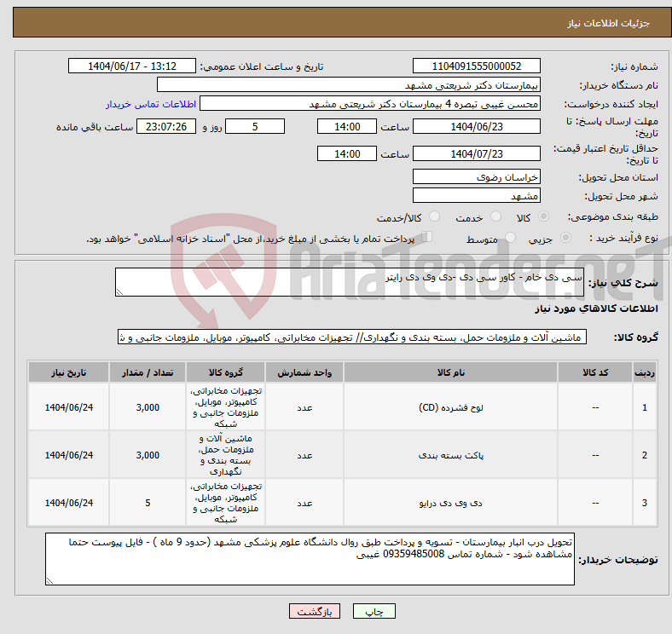Click the city field مشهد

477,196
